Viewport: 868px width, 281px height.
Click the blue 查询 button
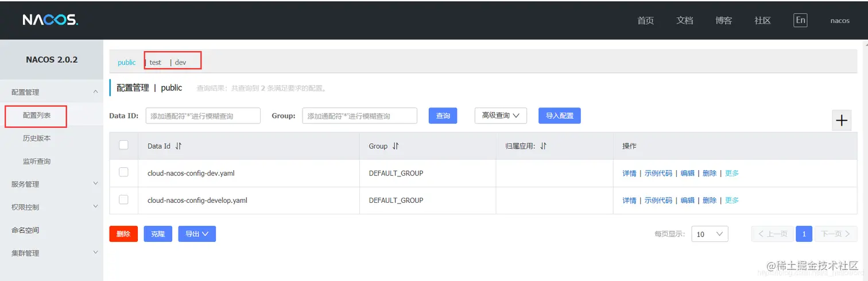(x=443, y=116)
